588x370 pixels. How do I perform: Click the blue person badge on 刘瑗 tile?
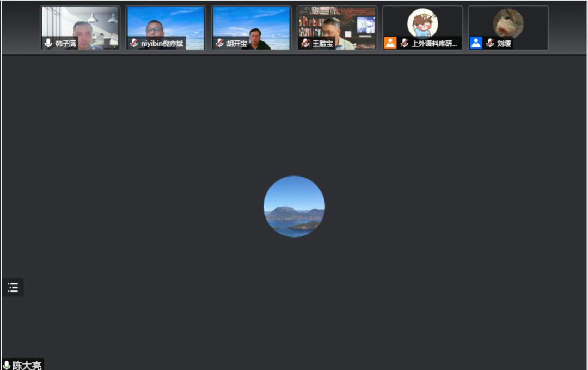(x=476, y=43)
